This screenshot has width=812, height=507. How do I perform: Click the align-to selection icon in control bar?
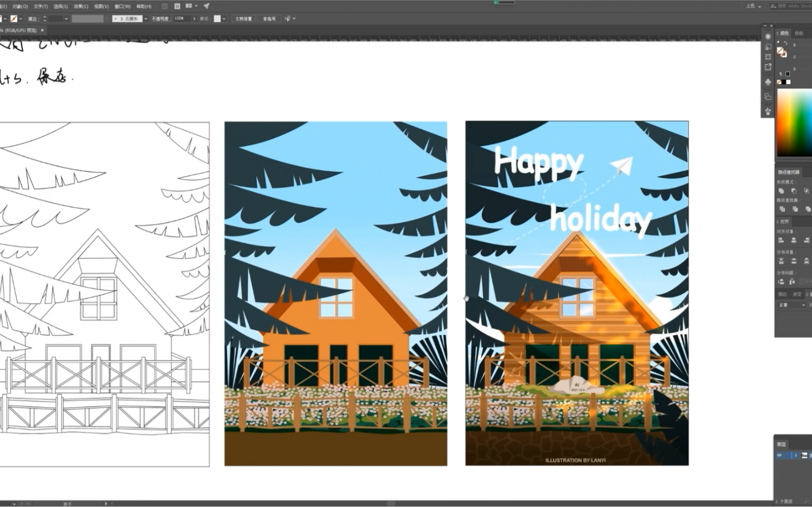click(x=287, y=19)
